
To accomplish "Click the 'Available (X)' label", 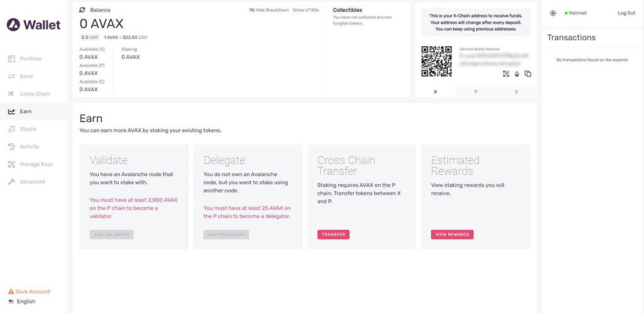I will (x=92, y=49).
